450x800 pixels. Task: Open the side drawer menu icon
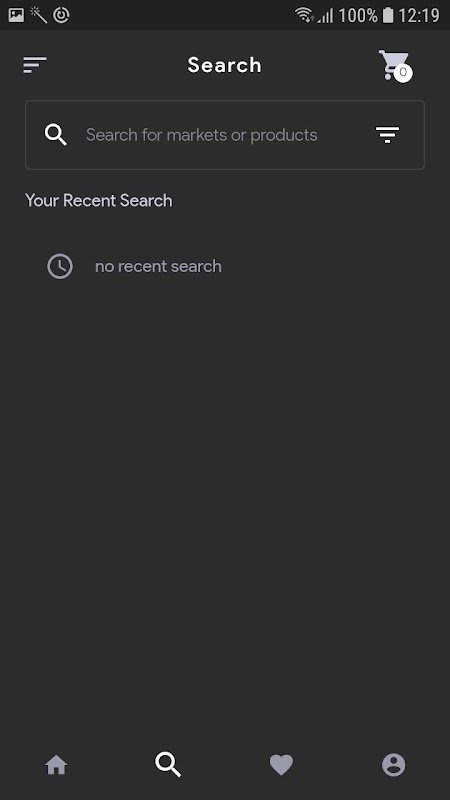point(35,65)
